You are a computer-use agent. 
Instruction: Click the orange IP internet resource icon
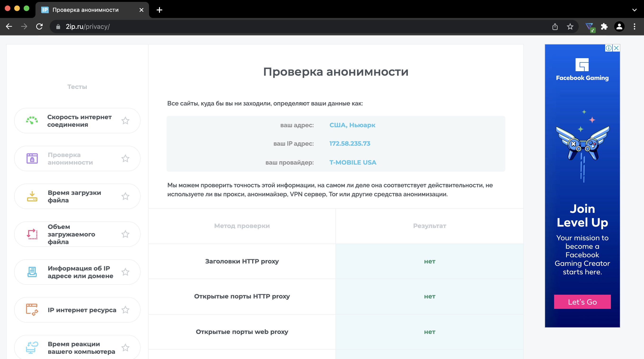32,310
